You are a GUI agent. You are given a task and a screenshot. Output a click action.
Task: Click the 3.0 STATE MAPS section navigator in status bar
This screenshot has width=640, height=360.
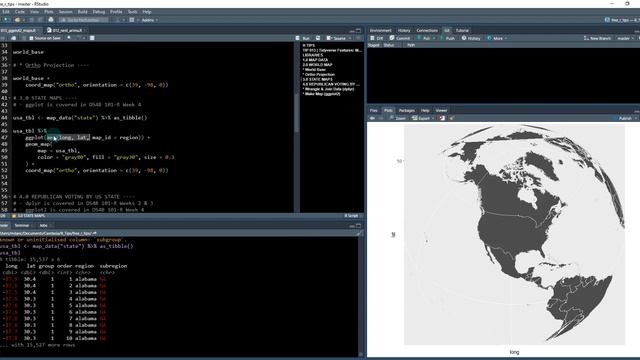30,216
